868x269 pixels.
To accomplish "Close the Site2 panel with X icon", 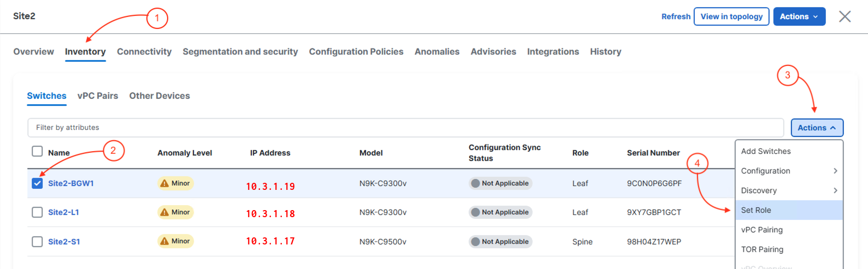I will point(845,16).
